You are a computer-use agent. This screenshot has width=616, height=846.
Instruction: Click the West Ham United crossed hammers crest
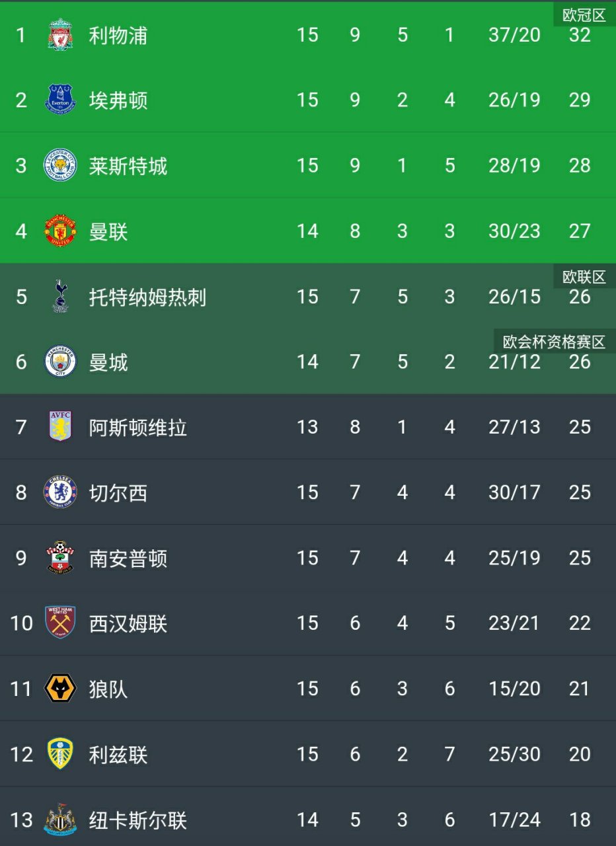pyautogui.click(x=60, y=623)
